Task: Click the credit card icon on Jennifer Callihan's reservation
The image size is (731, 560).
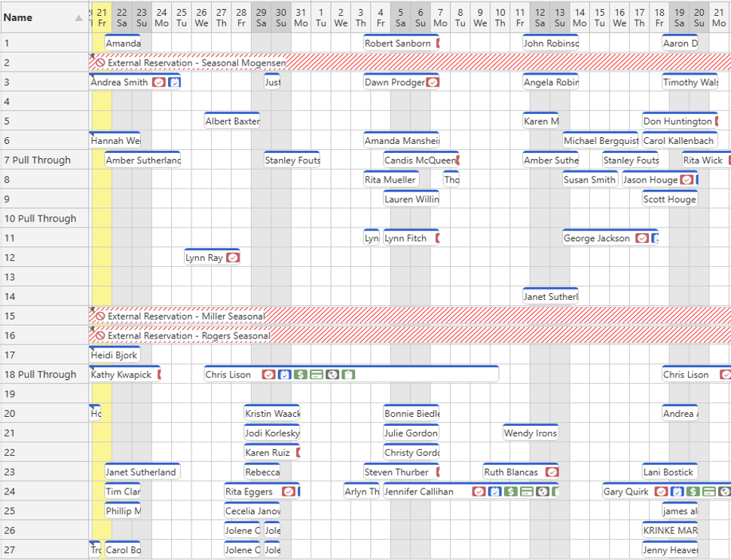Action: tap(526, 491)
